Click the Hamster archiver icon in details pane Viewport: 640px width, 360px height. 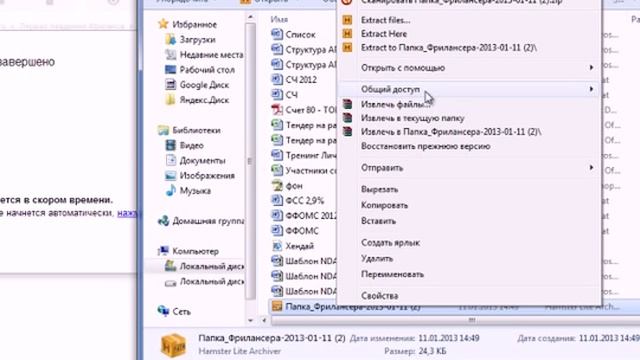pyautogui.click(x=173, y=345)
